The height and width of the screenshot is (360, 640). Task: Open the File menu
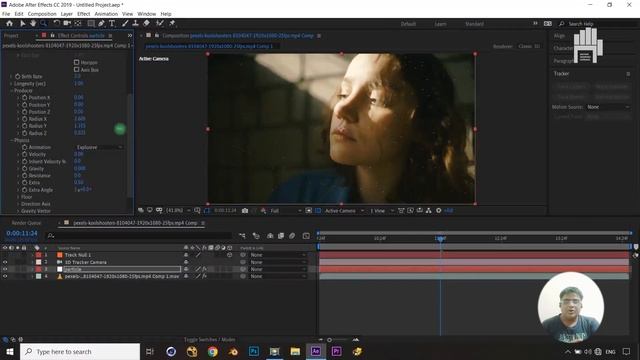[x=6, y=14]
